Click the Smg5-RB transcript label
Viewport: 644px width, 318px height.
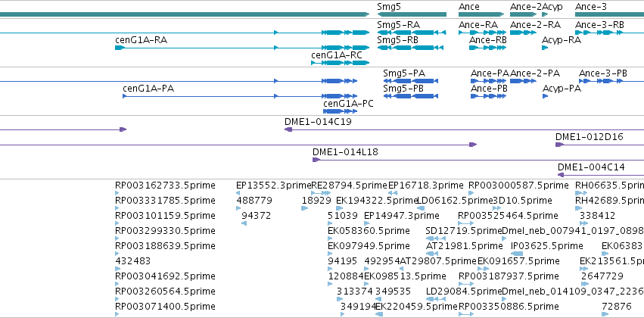coord(397,40)
